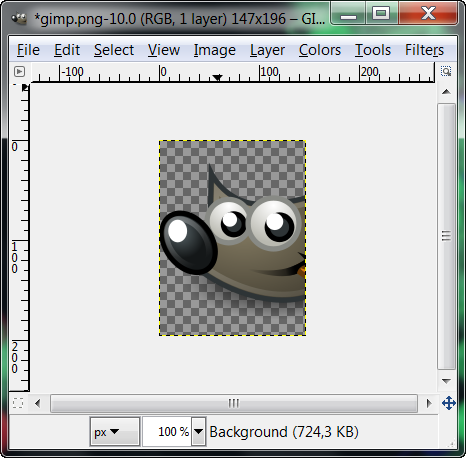Open the File menu

coord(28,50)
